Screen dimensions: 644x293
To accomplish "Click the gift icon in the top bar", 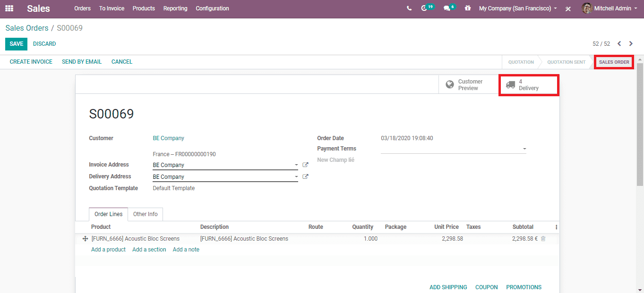I will [x=468, y=8].
